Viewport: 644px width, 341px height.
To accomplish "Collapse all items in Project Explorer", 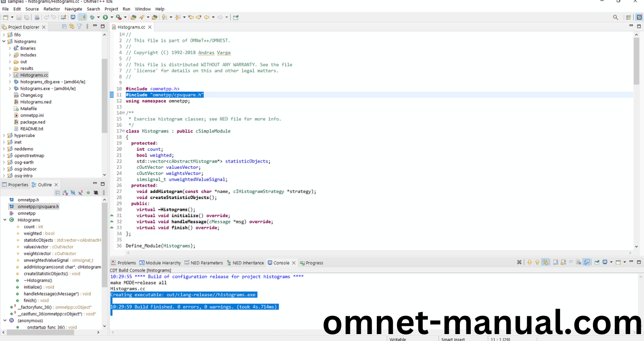I will pos(65,27).
